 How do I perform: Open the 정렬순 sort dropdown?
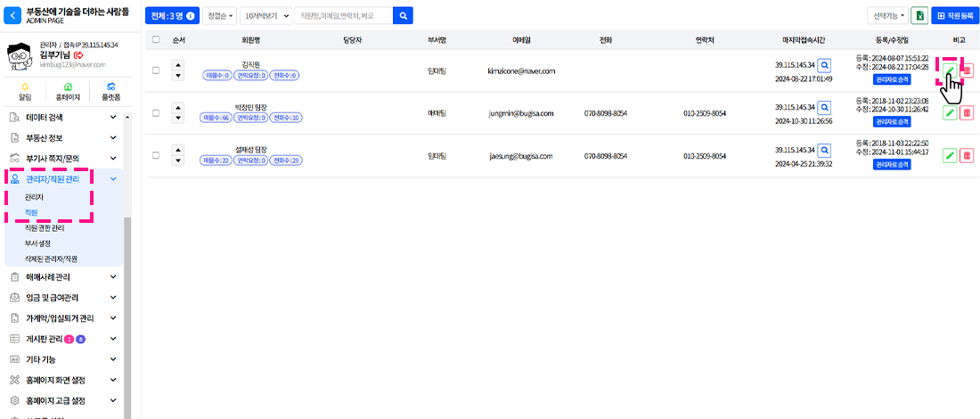coord(220,16)
